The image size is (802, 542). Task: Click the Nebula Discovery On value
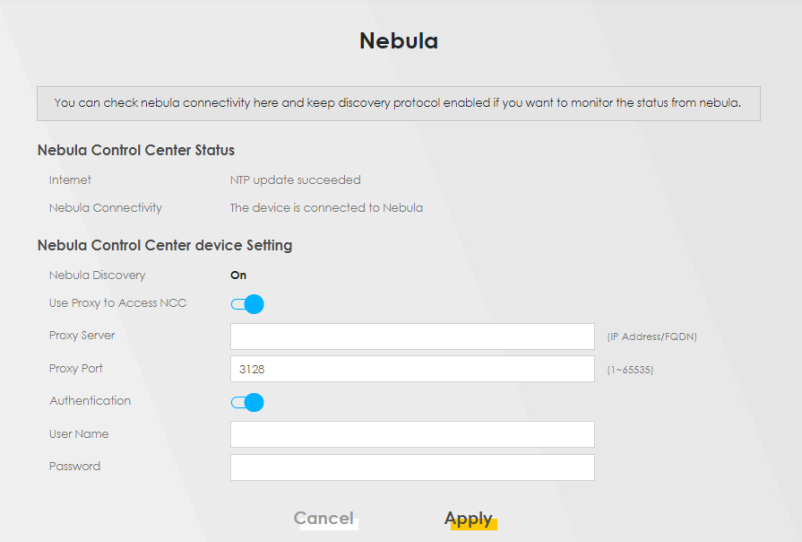click(238, 275)
